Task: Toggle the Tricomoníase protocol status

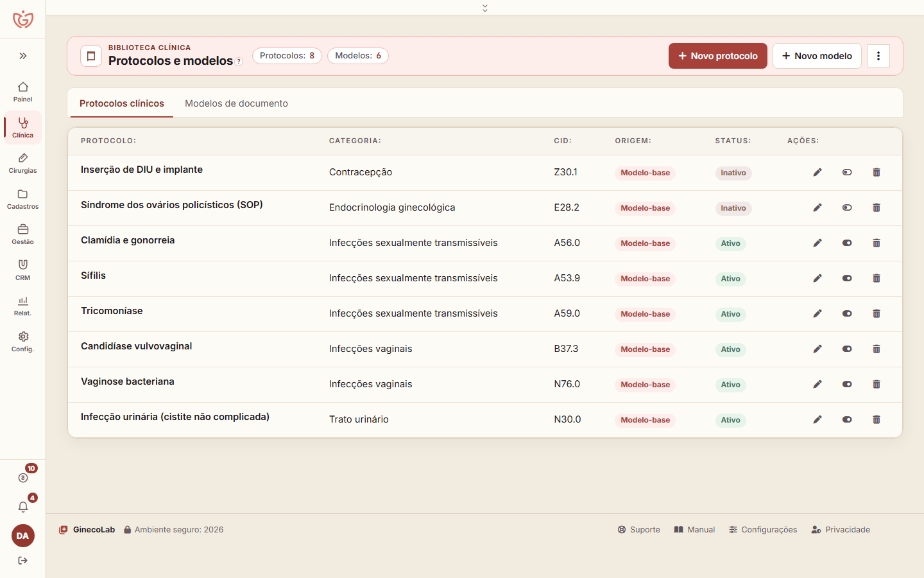Action: pyautogui.click(x=847, y=313)
